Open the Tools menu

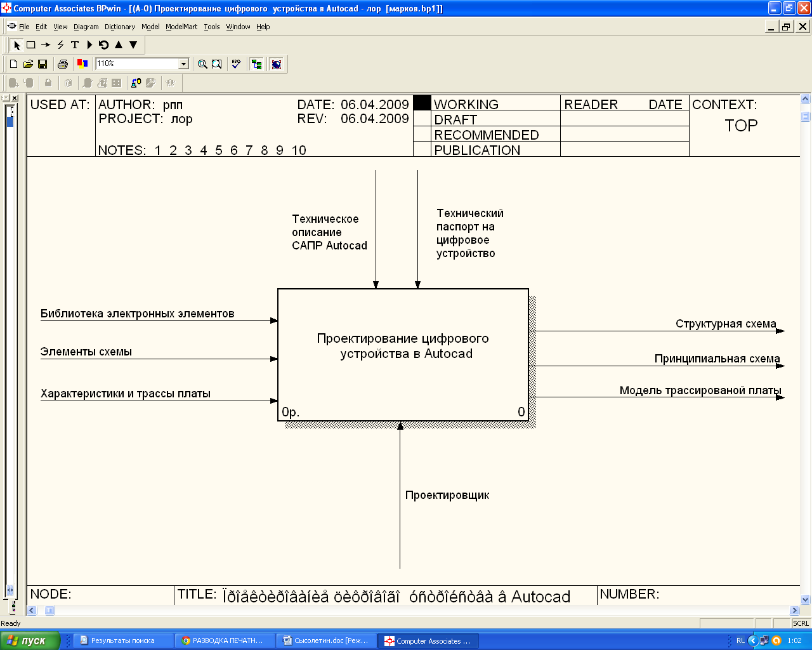point(212,27)
